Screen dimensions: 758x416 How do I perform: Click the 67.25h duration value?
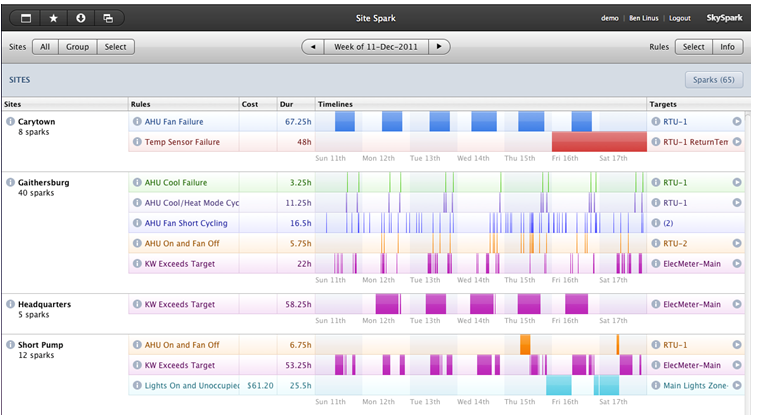(x=298, y=122)
